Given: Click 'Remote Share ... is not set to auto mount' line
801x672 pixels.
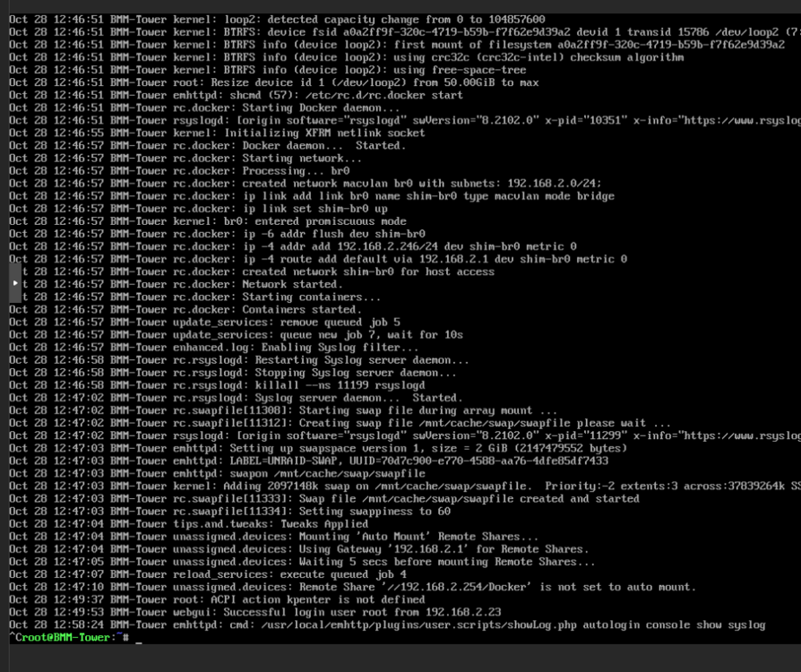Looking at the screenshot, I should 352,587.
